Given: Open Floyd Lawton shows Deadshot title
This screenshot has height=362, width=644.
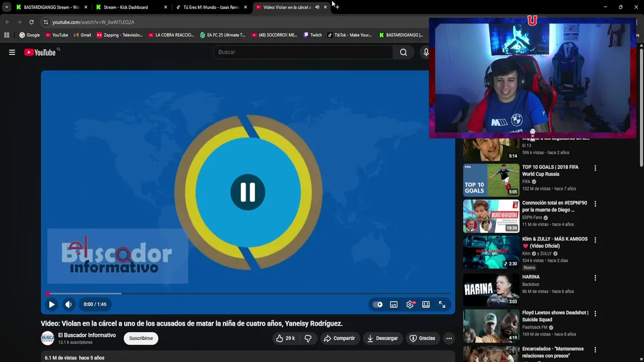Looking at the screenshot, I should 555,316.
